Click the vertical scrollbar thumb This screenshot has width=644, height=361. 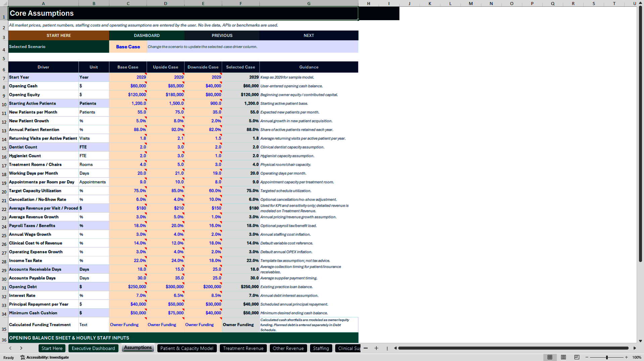point(640,134)
